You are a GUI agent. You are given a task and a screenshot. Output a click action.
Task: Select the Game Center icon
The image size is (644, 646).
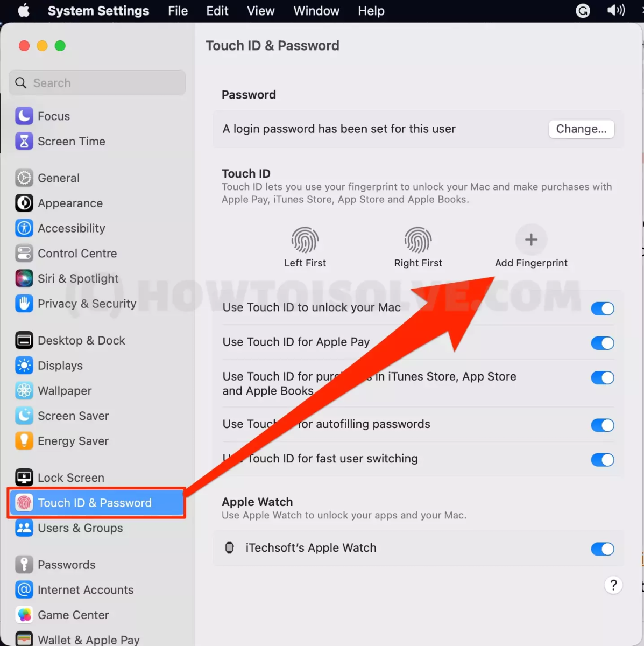(24, 615)
